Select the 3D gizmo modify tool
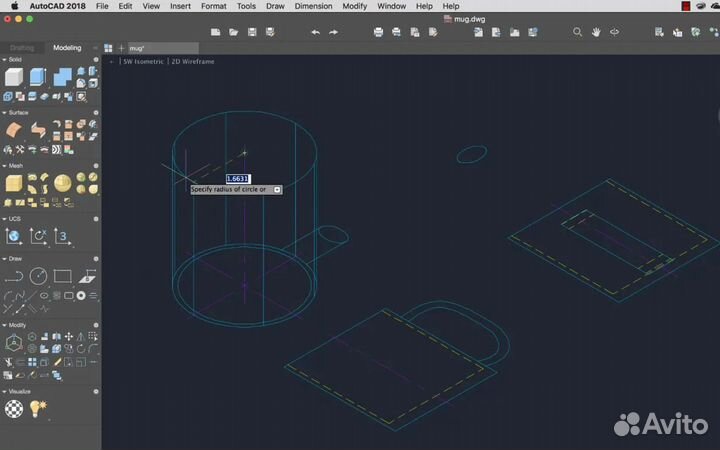 point(14,343)
